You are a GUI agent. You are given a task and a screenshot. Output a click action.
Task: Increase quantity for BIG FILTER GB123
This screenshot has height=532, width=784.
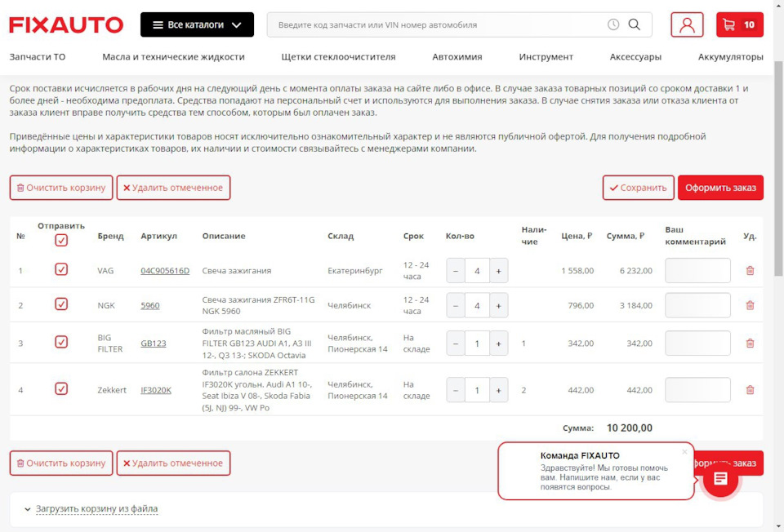498,344
